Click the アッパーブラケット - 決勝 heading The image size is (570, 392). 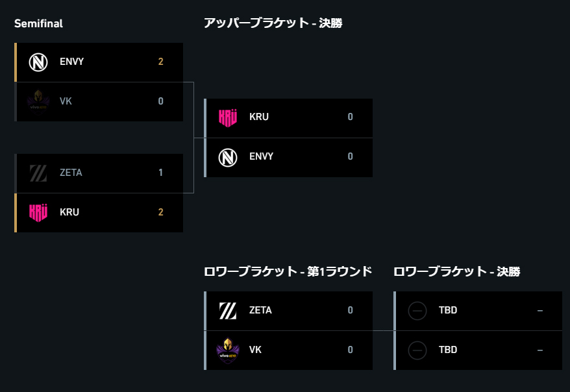click(x=273, y=23)
